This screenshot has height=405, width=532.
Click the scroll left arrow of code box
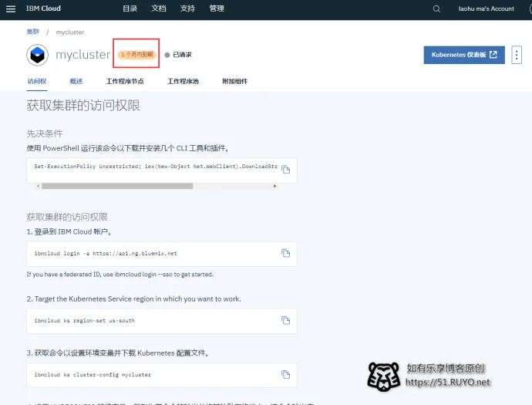(x=38, y=186)
